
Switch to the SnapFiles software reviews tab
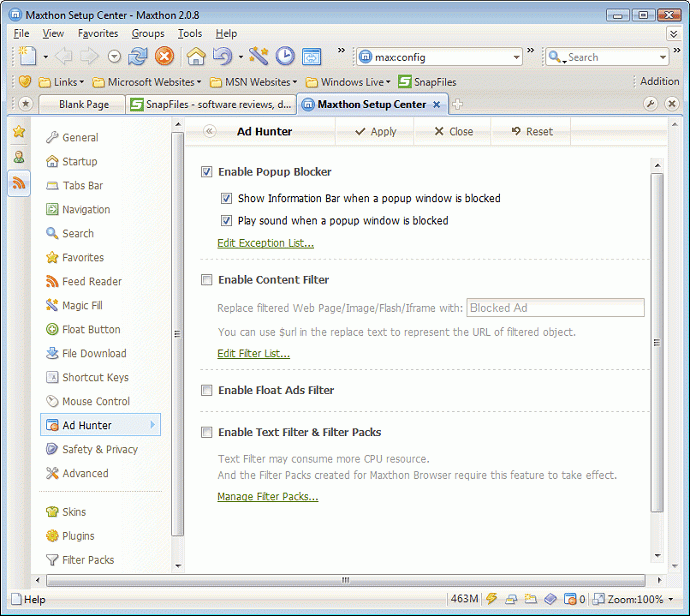(211, 104)
